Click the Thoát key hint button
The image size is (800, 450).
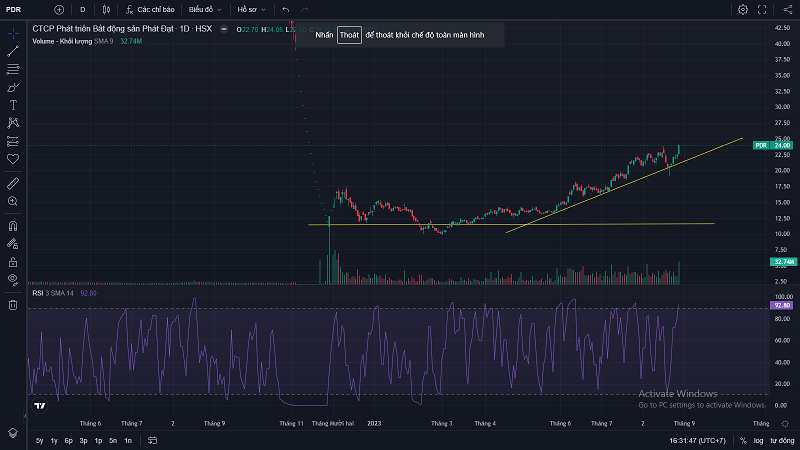coord(348,35)
